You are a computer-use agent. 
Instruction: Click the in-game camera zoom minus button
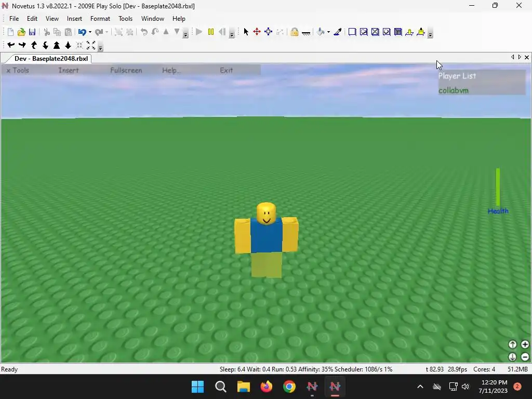(525, 356)
